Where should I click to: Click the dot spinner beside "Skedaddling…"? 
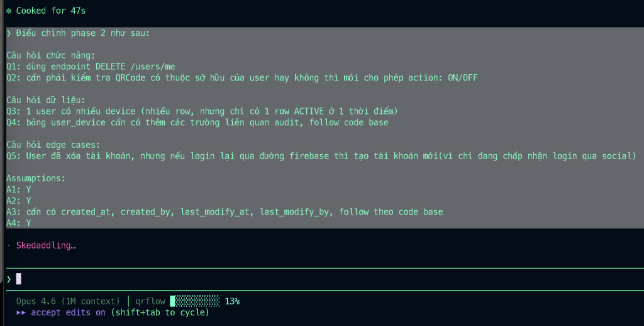[8, 245]
